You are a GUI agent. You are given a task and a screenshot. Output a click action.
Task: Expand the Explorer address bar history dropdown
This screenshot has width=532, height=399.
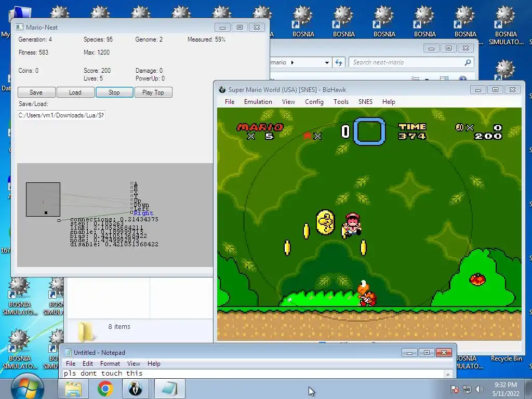327,62
